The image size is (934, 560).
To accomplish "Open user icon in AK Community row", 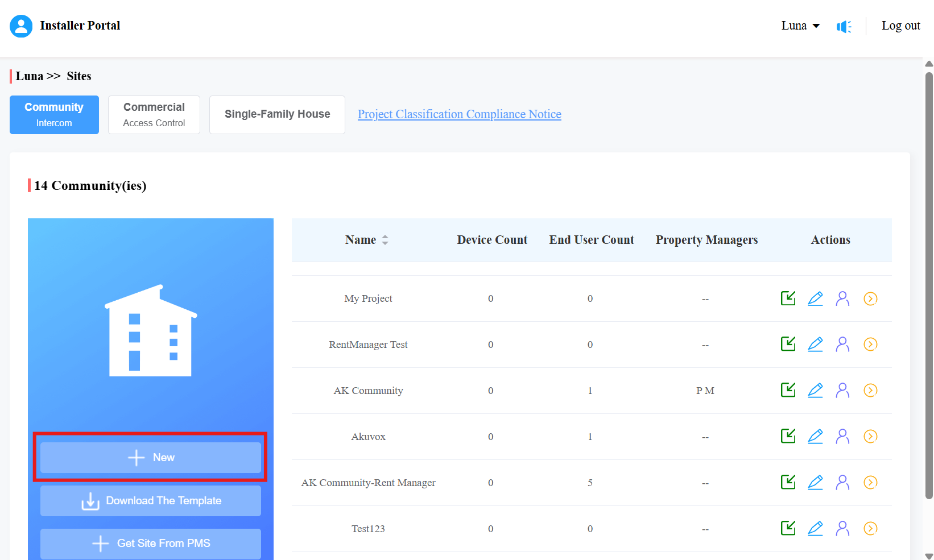I will [842, 391].
